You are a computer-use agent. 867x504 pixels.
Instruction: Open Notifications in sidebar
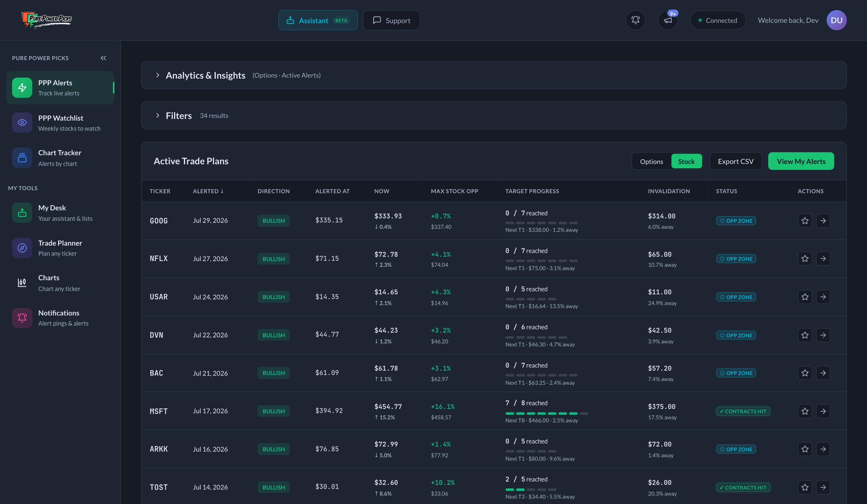(60, 318)
